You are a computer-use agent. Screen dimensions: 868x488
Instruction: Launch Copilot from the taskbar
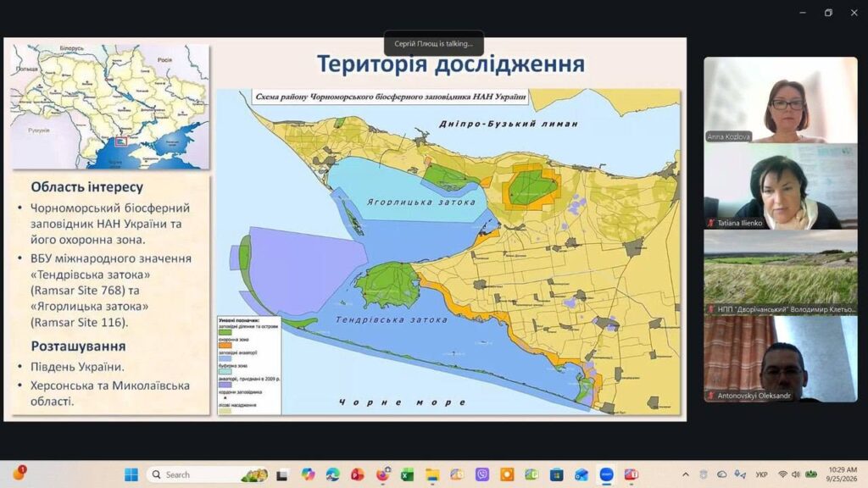308,474
